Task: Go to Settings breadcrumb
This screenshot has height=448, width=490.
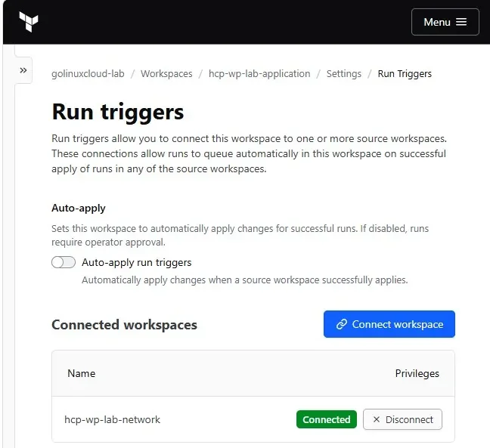Action: coord(344,74)
